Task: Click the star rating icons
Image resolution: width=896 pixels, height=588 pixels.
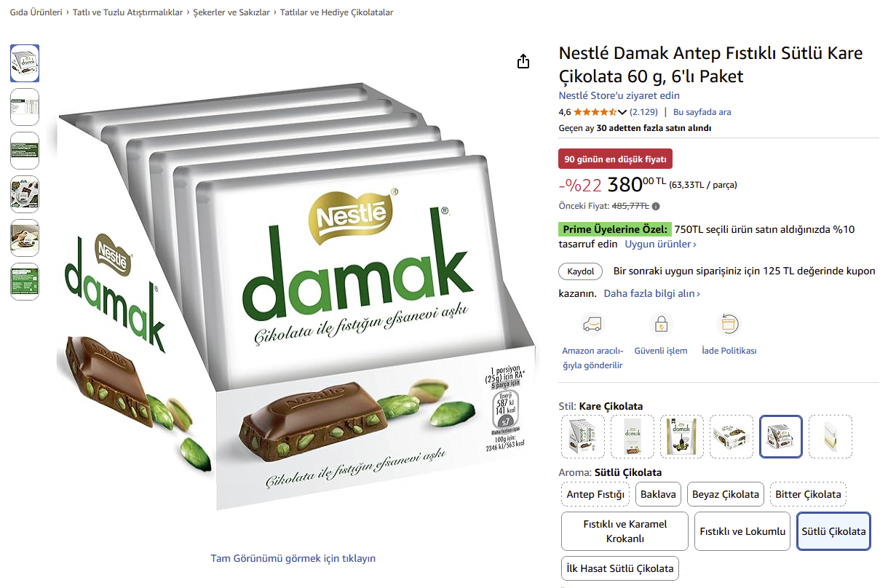Action: coord(595,112)
